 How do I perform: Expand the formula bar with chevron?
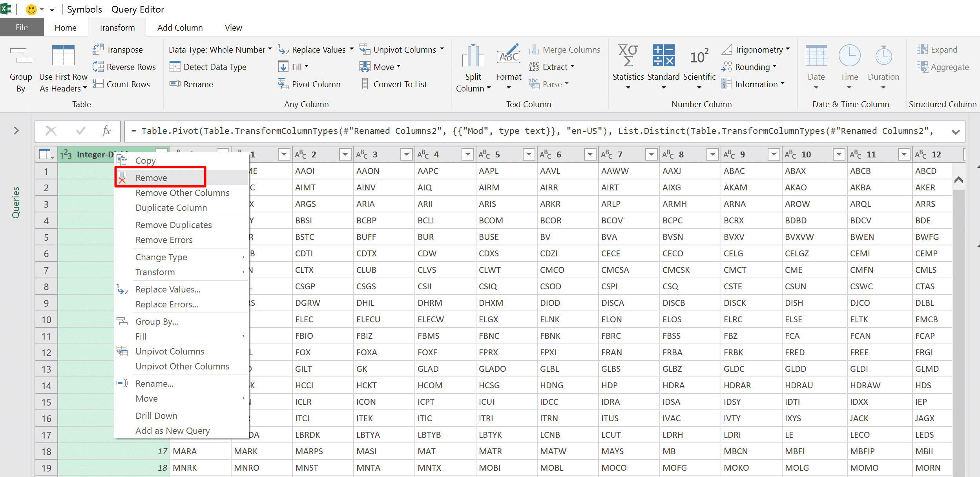[x=956, y=132]
